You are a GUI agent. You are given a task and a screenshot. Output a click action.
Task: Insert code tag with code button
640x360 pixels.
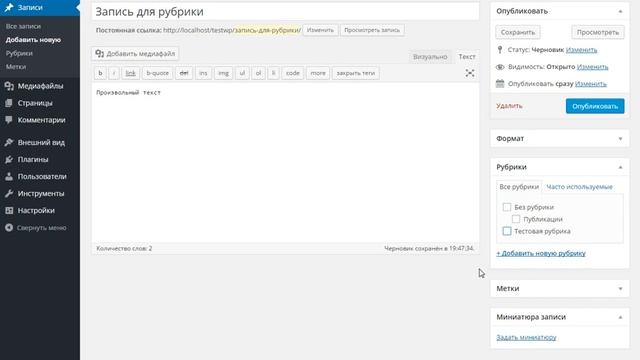[x=293, y=73]
